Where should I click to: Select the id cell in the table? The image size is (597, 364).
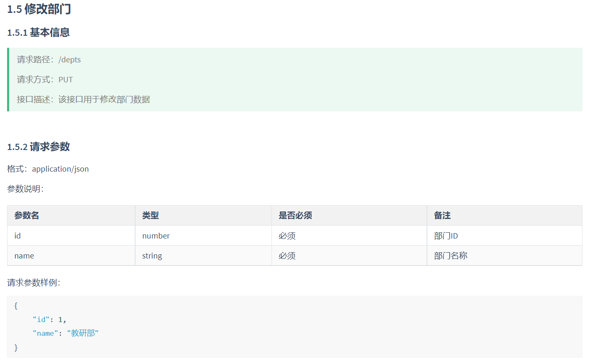(17, 236)
